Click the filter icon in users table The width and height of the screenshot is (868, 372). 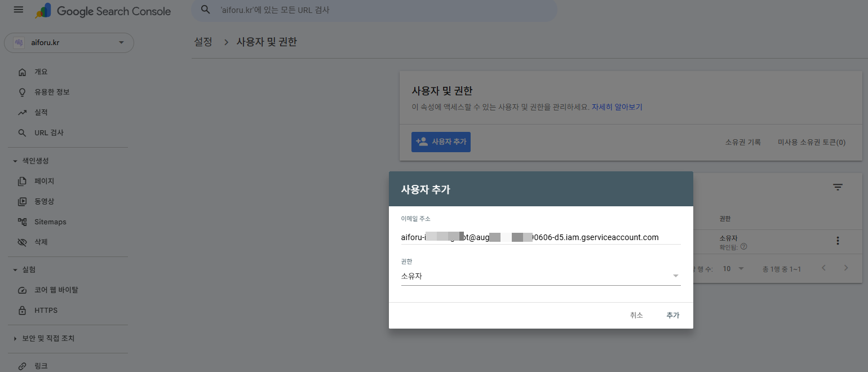point(838,188)
